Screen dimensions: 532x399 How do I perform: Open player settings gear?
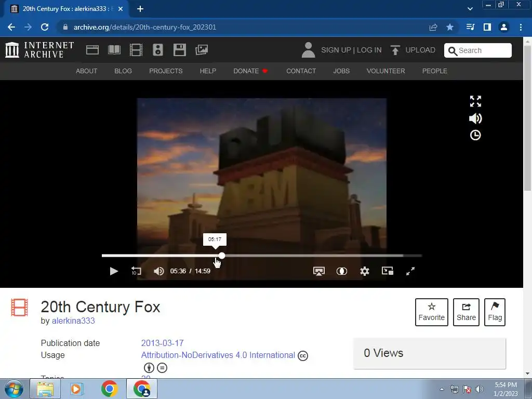(365, 271)
